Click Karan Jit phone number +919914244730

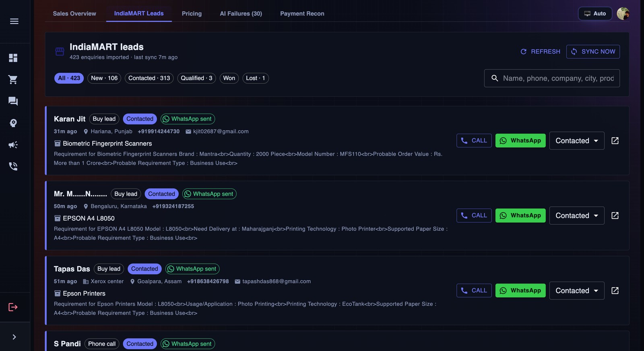pyautogui.click(x=159, y=131)
